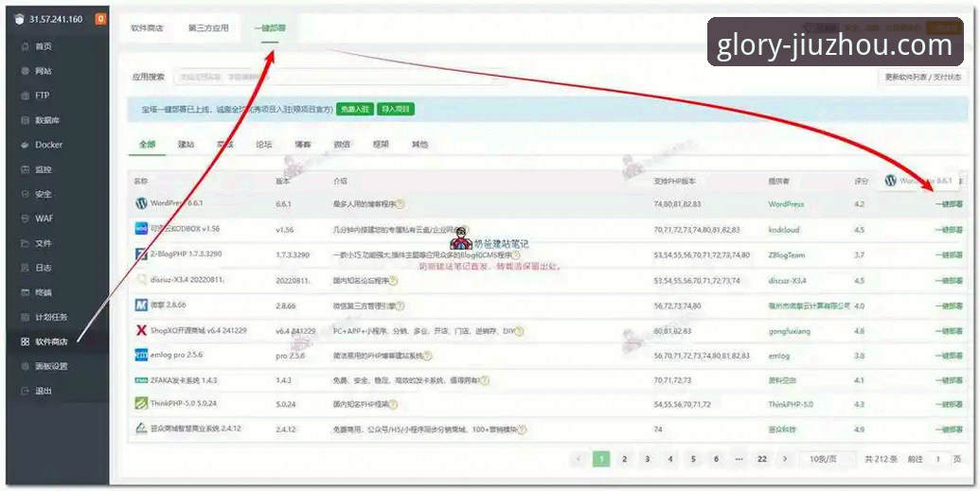Click the help icon after ThinkPHP description
Viewport: 980px width, 491px height.
point(393,405)
